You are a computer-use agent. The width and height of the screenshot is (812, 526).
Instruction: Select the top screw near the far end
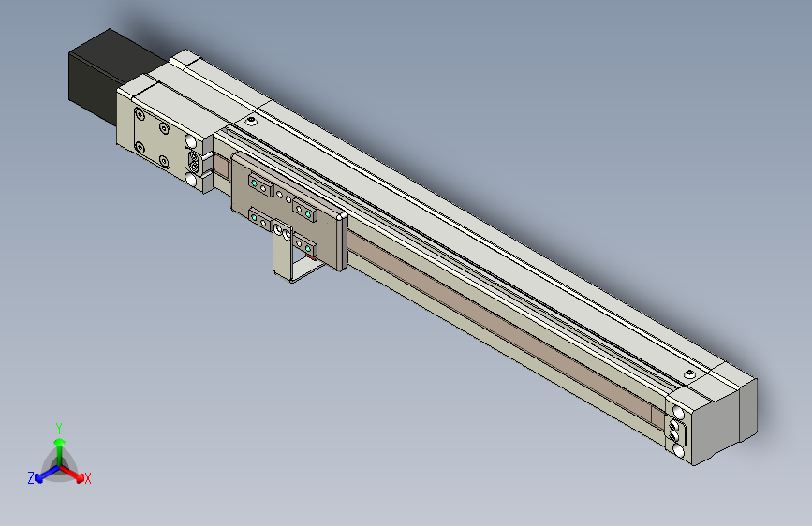point(689,373)
